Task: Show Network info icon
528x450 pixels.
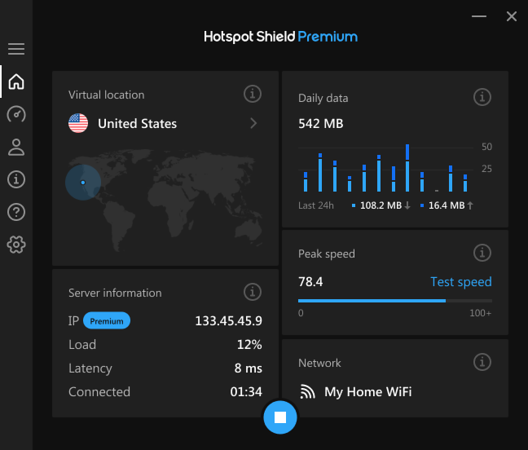Action: [x=482, y=362]
